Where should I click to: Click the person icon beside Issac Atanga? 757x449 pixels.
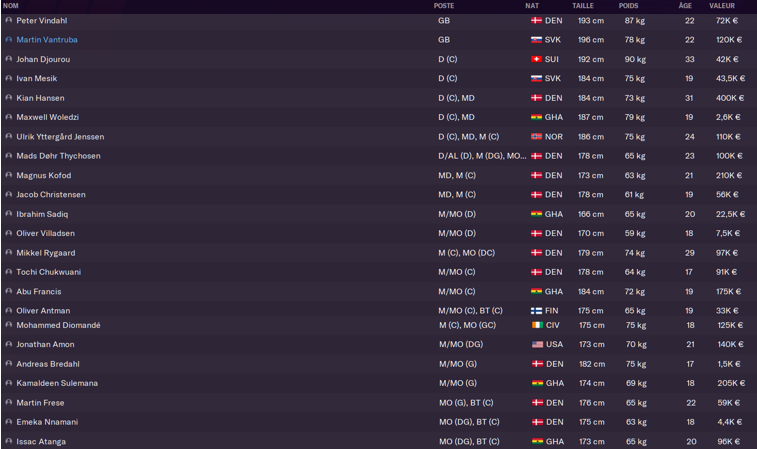coord(8,441)
